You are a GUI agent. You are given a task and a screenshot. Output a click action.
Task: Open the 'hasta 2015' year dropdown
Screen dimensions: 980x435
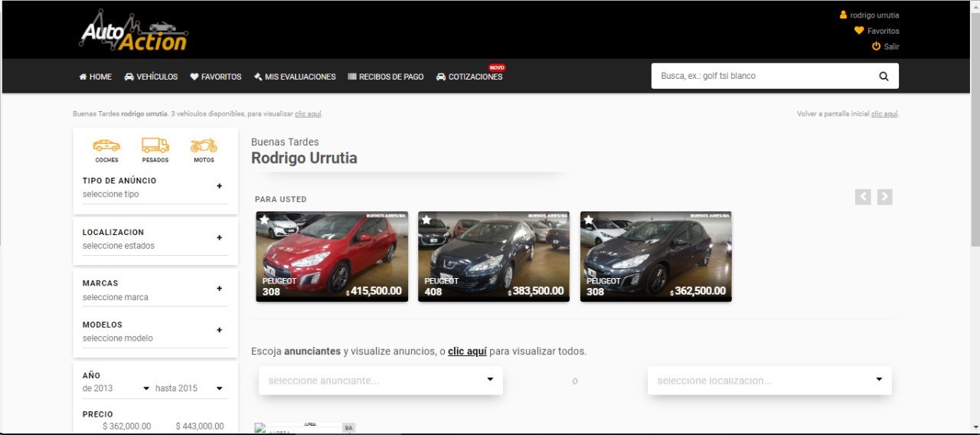tap(189, 388)
